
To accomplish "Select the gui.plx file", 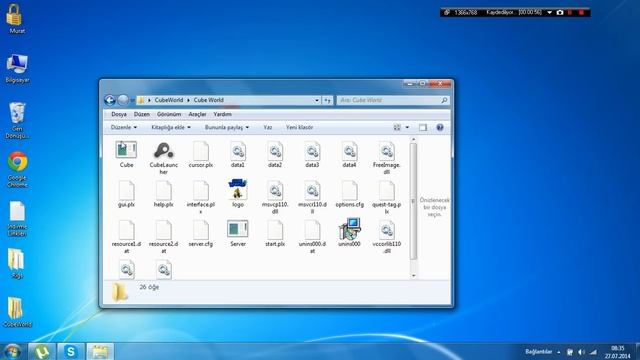I will [x=126, y=194].
